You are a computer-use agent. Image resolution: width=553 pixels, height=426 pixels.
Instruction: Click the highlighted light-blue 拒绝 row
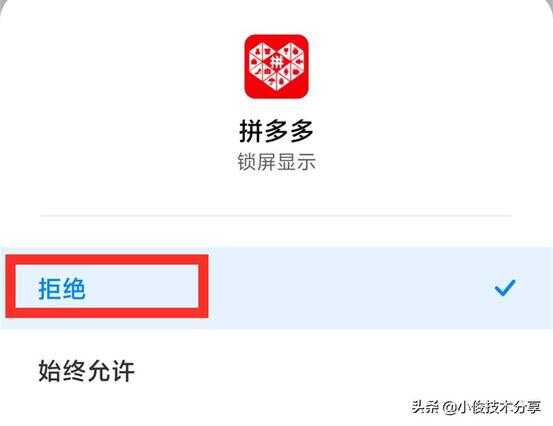[x=276, y=288]
